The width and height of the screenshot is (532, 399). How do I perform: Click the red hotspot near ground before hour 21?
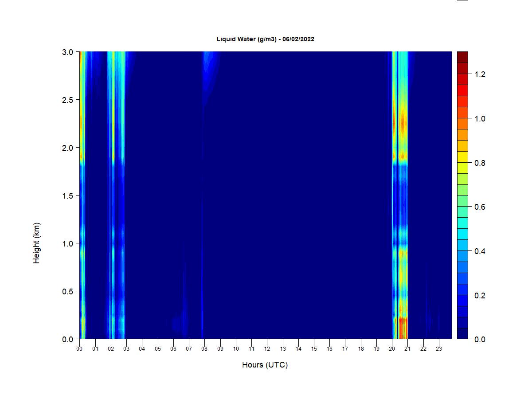(403, 326)
